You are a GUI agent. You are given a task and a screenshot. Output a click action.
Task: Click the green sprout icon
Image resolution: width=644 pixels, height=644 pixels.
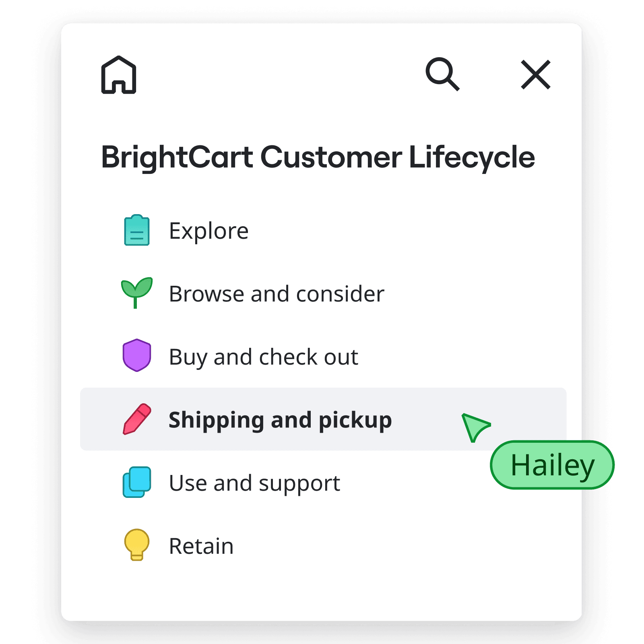pos(137,293)
